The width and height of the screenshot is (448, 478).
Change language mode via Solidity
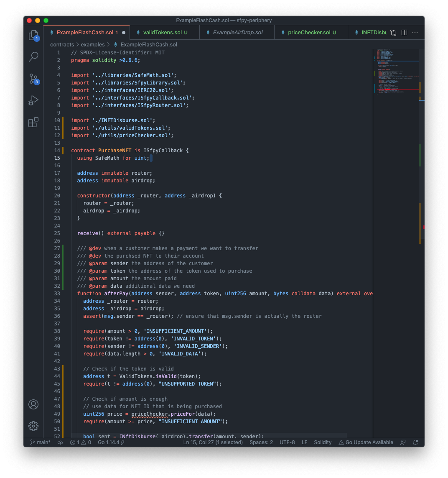pos(323,442)
